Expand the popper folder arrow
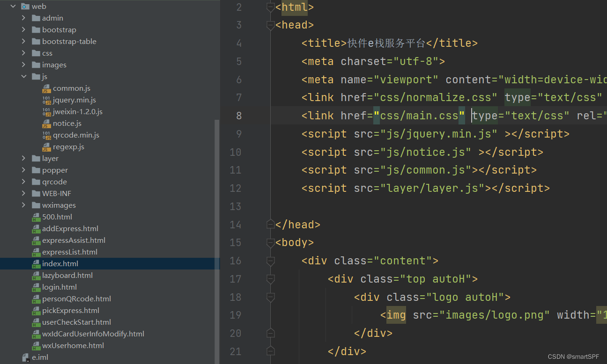The height and width of the screenshot is (364, 607). point(24,170)
